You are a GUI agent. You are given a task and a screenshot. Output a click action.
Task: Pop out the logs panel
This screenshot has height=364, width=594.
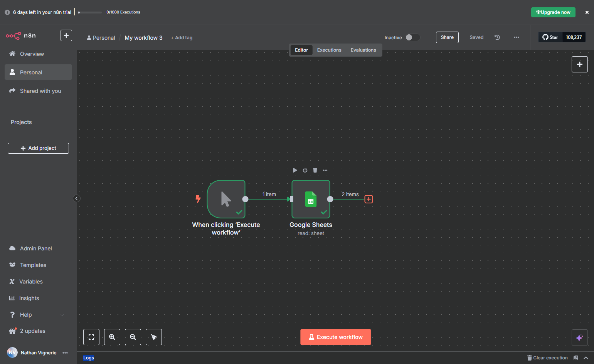pyautogui.click(x=576, y=358)
